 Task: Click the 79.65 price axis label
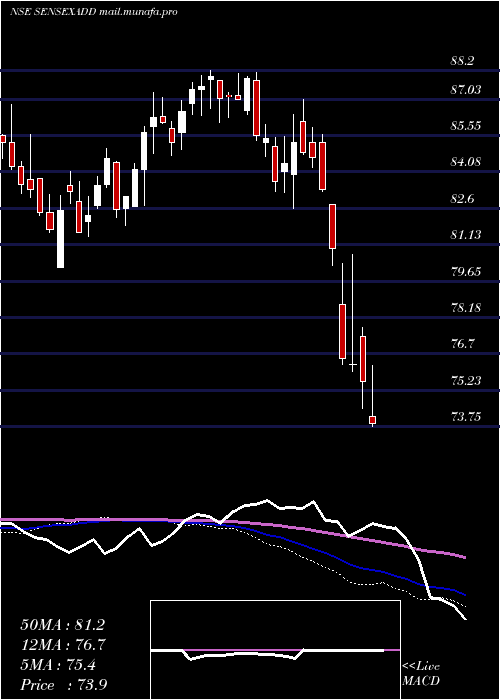coord(466,272)
